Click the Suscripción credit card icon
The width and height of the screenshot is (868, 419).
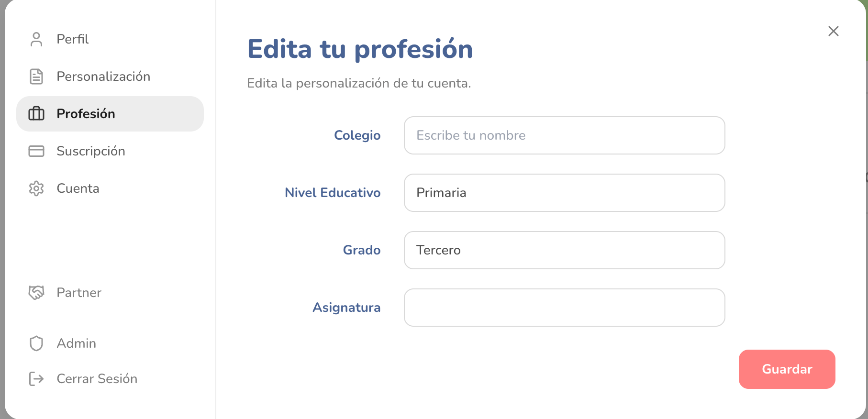pos(36,151)
